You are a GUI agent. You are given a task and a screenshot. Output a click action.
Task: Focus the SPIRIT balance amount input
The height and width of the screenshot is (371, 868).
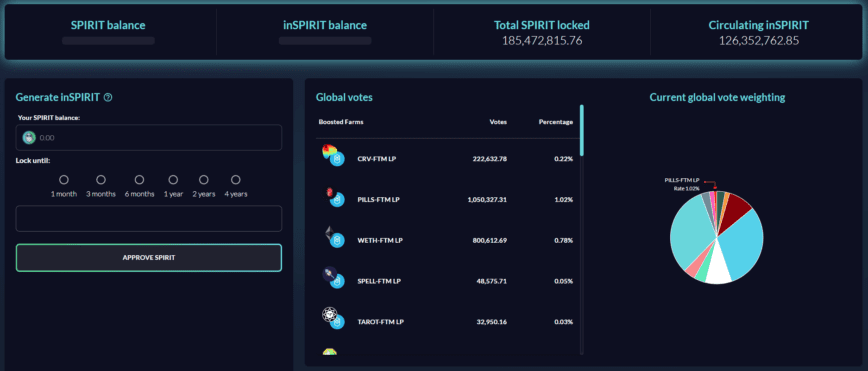149,138
